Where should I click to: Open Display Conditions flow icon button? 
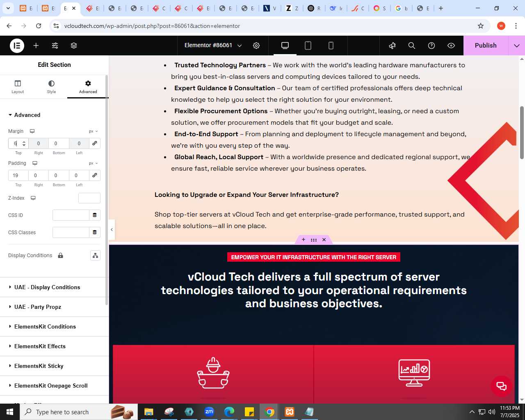click(95, 256)
